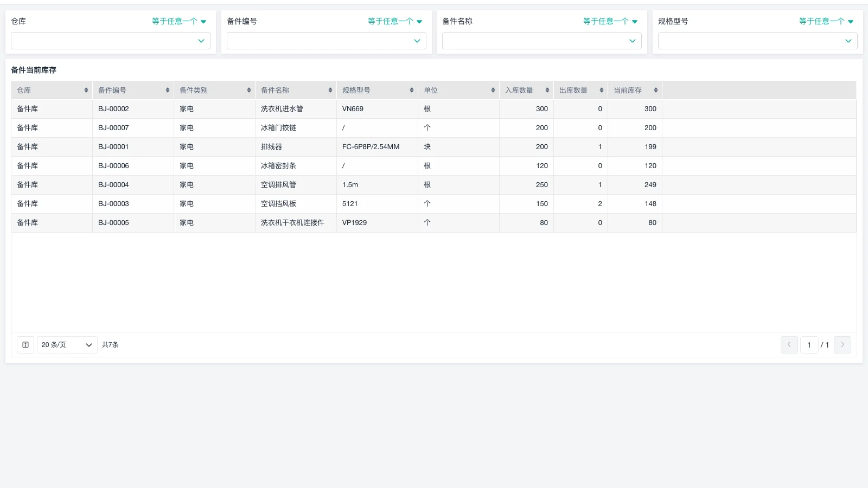Viewport: 868px width, 488px height.
Task: Sort the 单位 column
Action: [x=493, y=90]
